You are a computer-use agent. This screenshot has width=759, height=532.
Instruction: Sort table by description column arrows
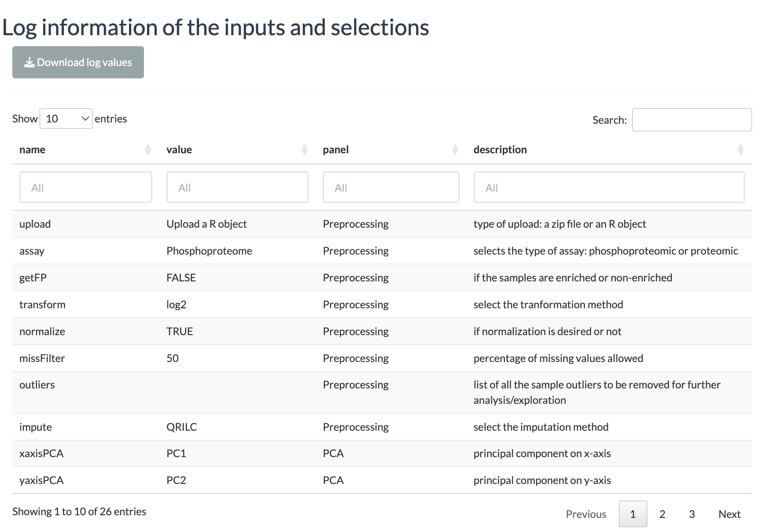click(x=741, y=150)
